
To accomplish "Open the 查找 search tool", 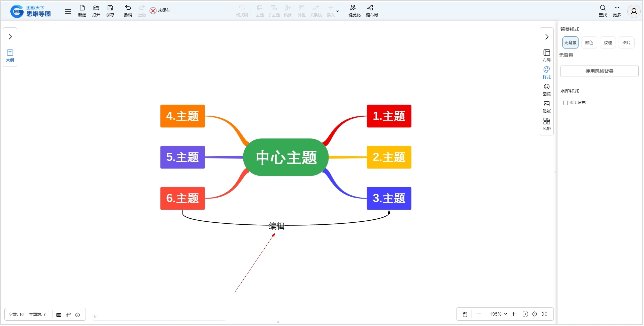I will (x=603, y=11).
